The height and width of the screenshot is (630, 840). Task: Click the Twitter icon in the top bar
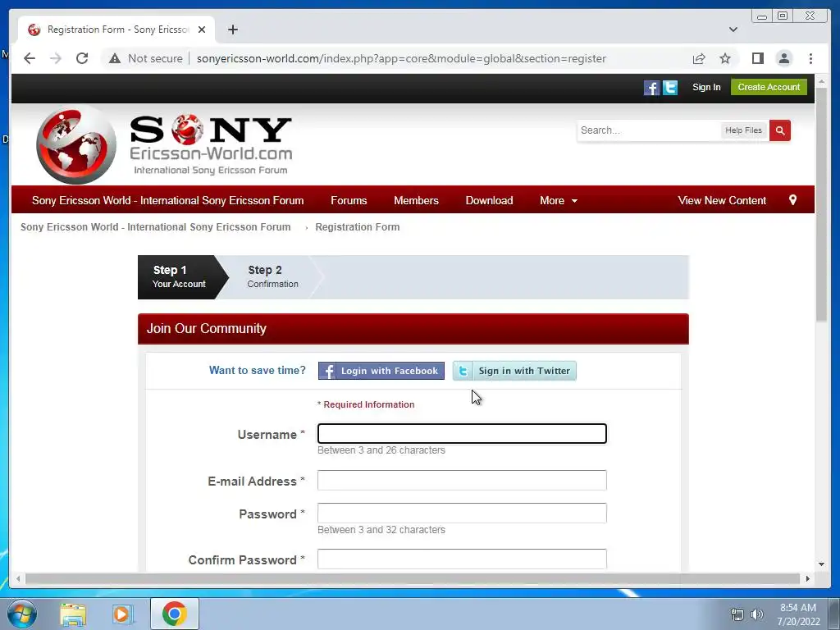pyautogui.click(x=669, y=87)
